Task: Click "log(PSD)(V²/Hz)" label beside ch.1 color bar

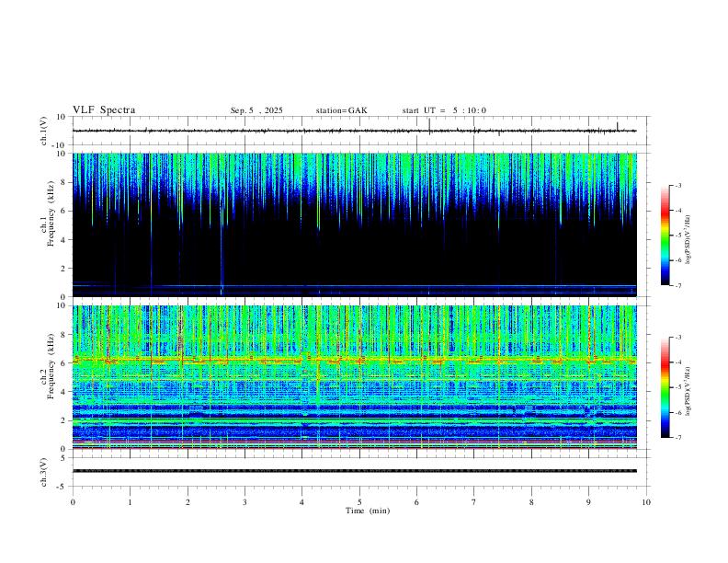Action: pyautogui.click(x=688, y=240)
